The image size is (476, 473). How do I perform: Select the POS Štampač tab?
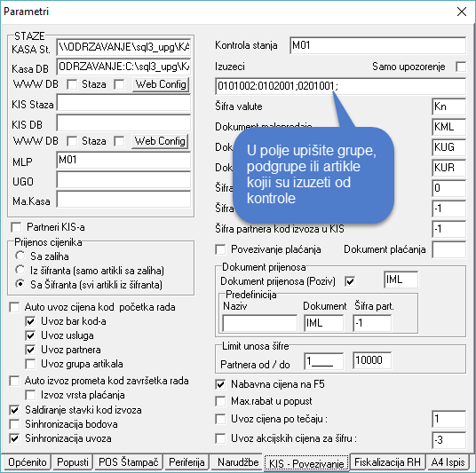click(129, 462)
